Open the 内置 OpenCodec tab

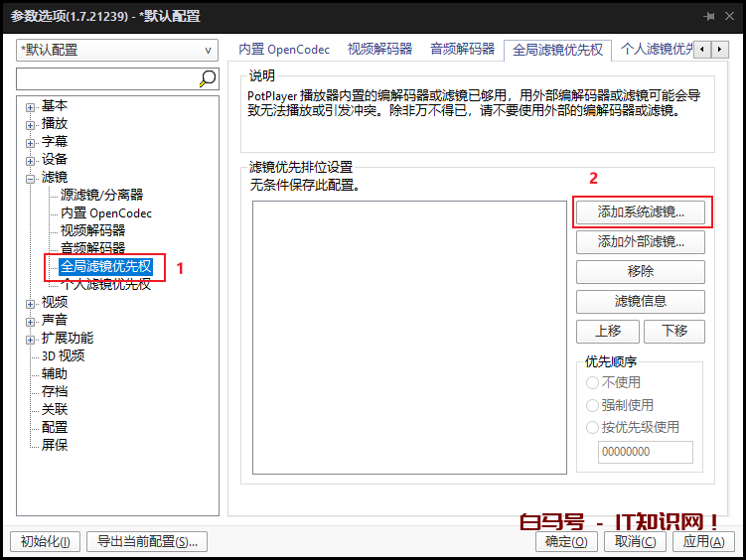[x=285, y=49]
